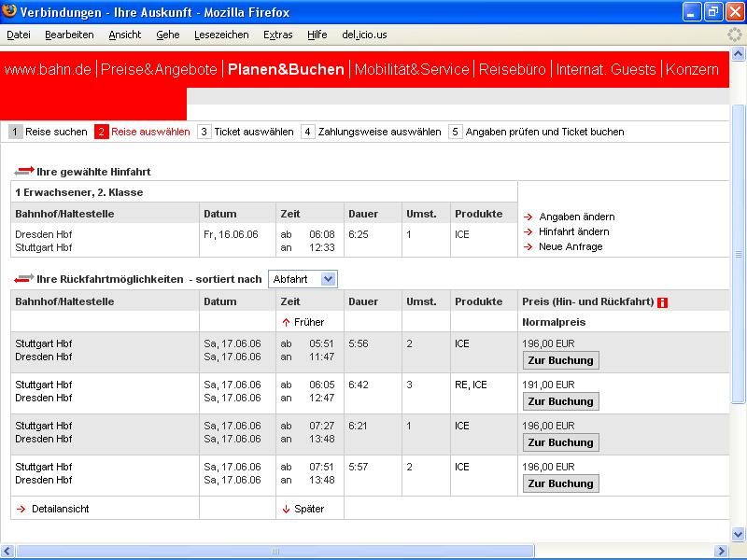Open the Mobilität&Service navigation tab
This screenshot has height=560, width=747.
pos(412,69)
